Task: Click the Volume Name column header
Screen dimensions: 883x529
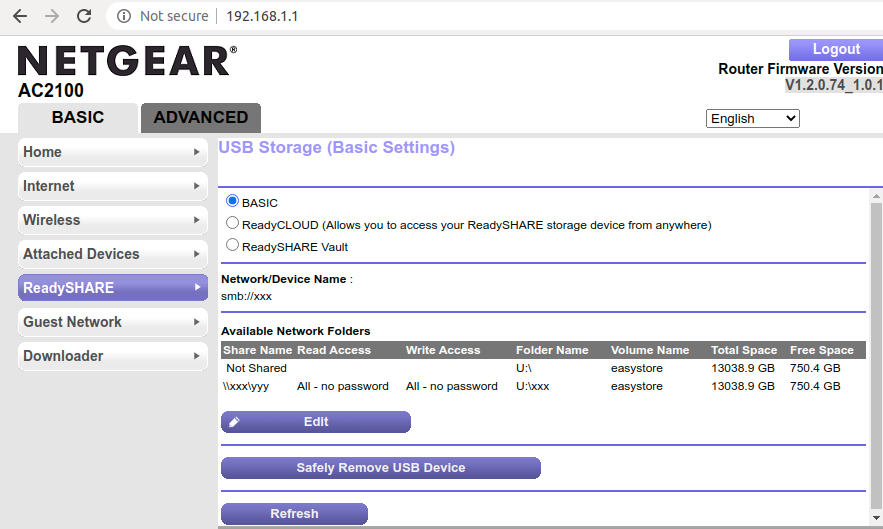Action: (650, 350)
